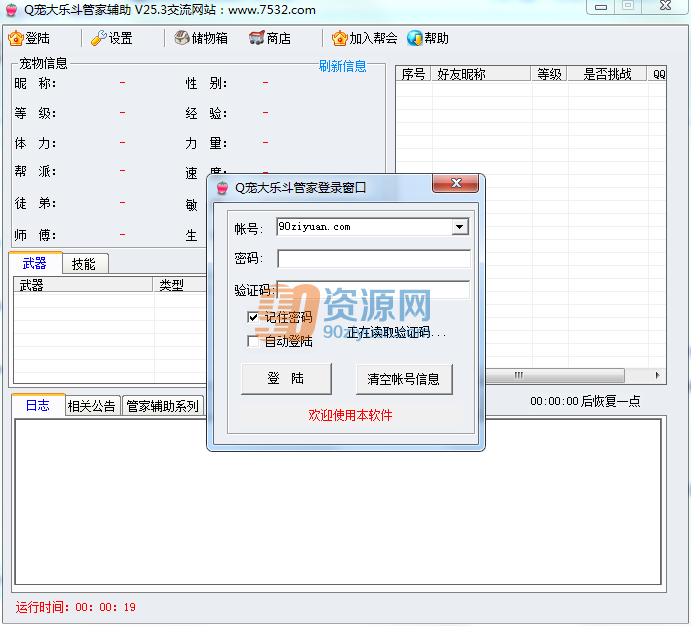Close the login dialog window

click(456, 183)
